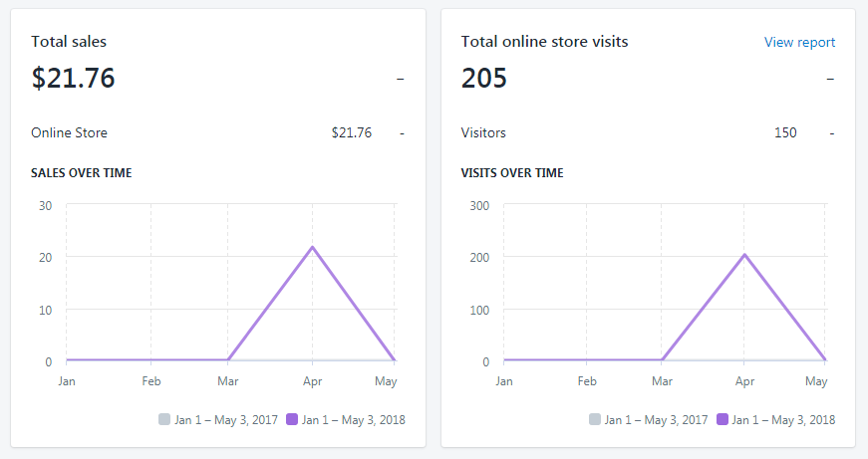
Task: Click the gray 2017 legend swatch in visits chart
Action: click(x=595, y=419)
